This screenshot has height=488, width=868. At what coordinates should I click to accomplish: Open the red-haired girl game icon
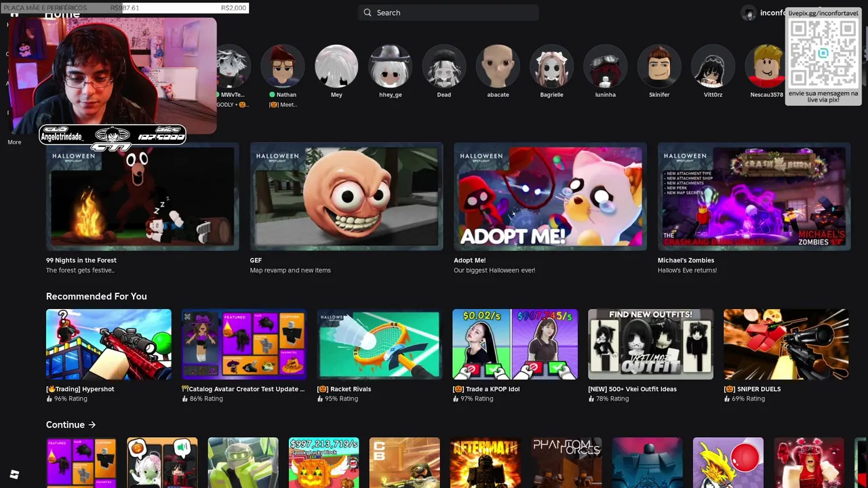pos(809,463)
